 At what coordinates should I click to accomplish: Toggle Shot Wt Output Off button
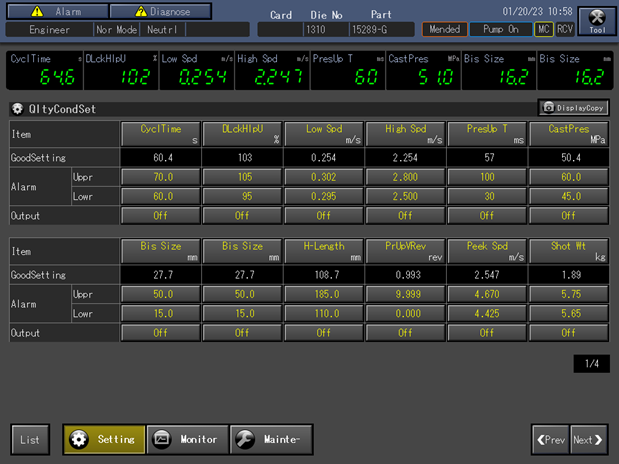pos(568,333)
